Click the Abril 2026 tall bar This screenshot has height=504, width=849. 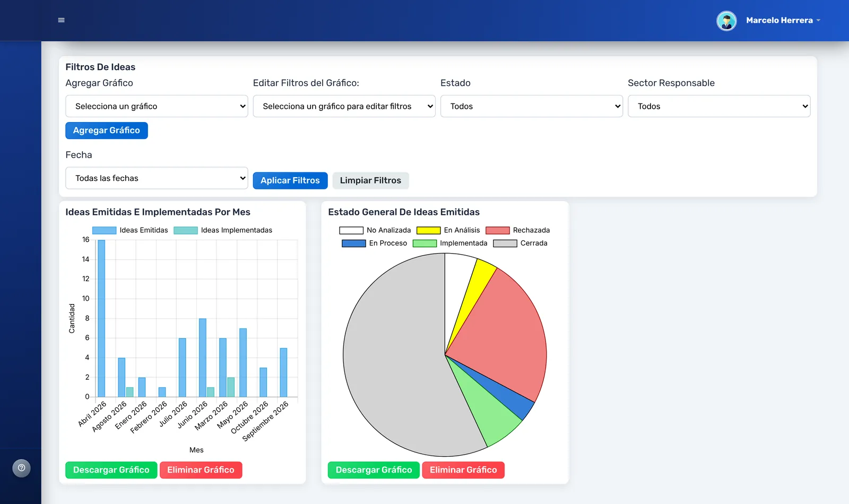tap(101, 318)
